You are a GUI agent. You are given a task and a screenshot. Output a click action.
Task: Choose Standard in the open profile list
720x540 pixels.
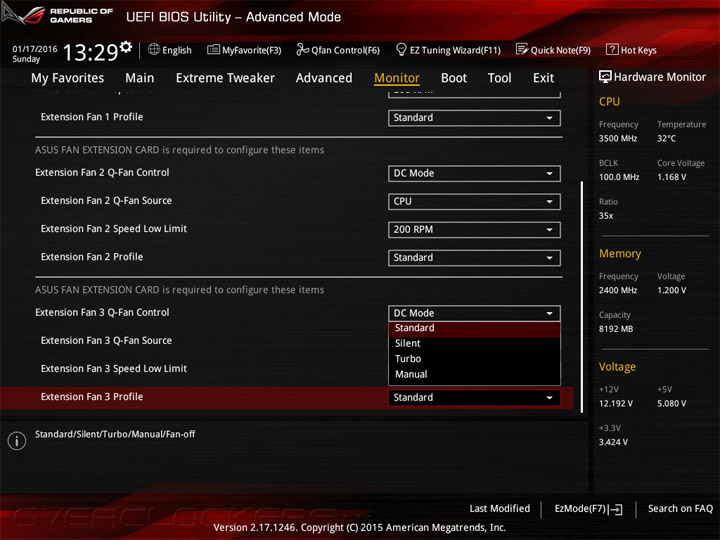pos(474,328)
